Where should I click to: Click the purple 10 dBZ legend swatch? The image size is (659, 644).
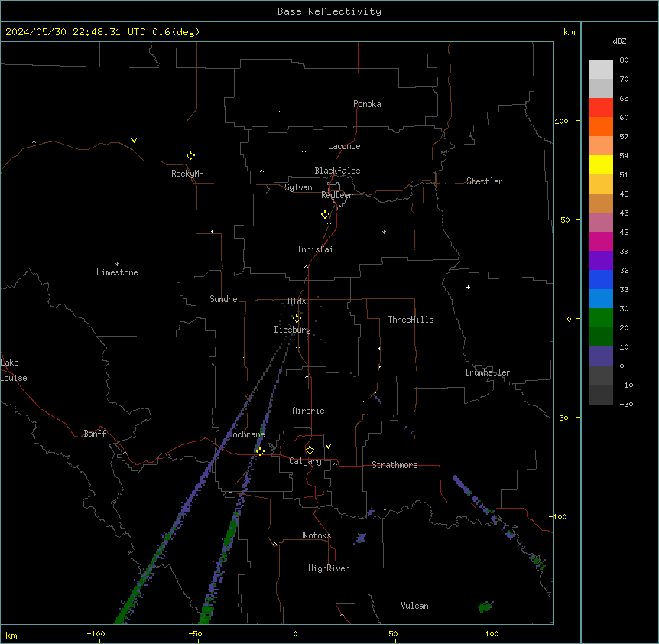(x=601, y=356)
